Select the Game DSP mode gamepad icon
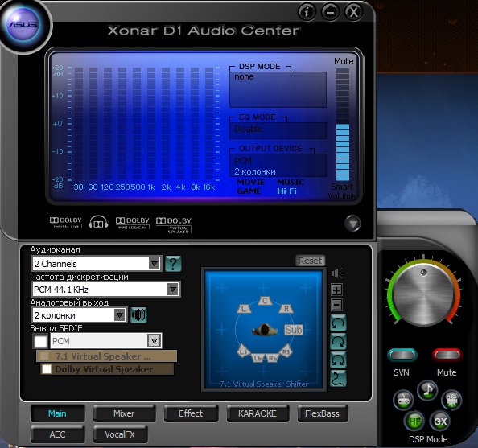The height and width of the screenshot is (448, 478). [403, 400]
